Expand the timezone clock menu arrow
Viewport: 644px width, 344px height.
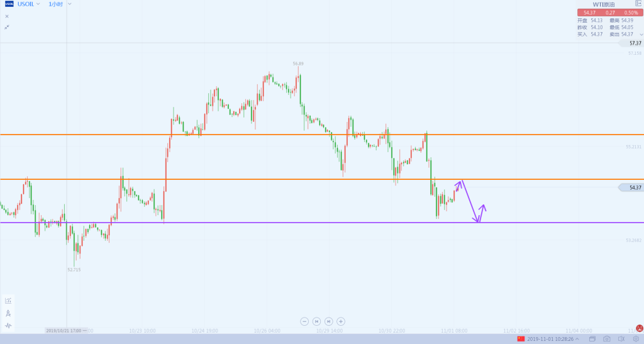tap(577, 339)
